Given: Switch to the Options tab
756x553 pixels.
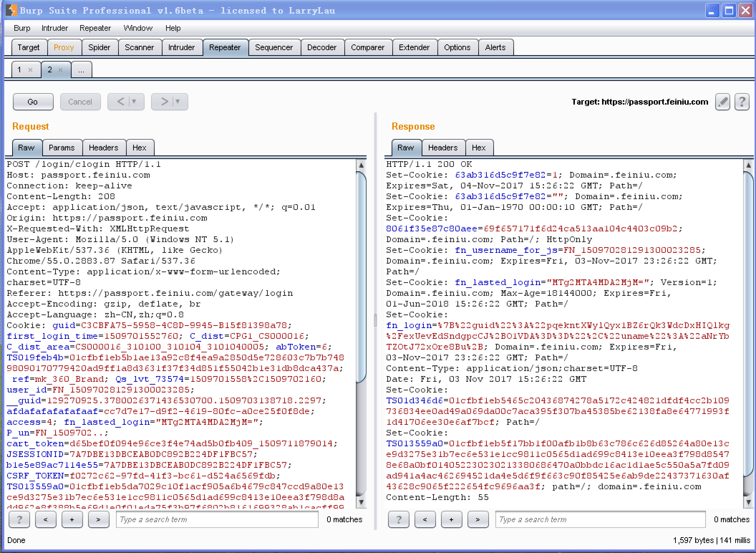Looking at the screenshot, I should click(457, 47).
